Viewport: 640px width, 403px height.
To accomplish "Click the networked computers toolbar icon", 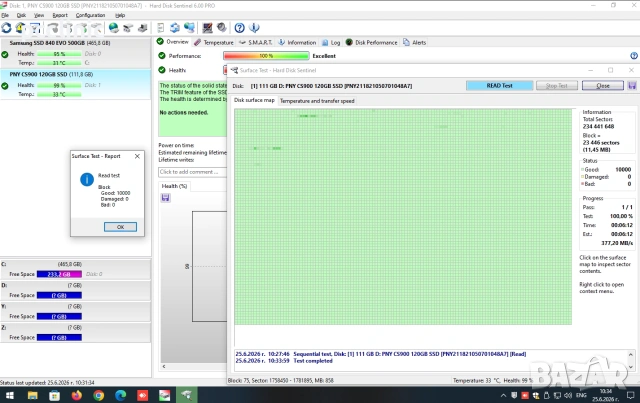I will point(189,28).
